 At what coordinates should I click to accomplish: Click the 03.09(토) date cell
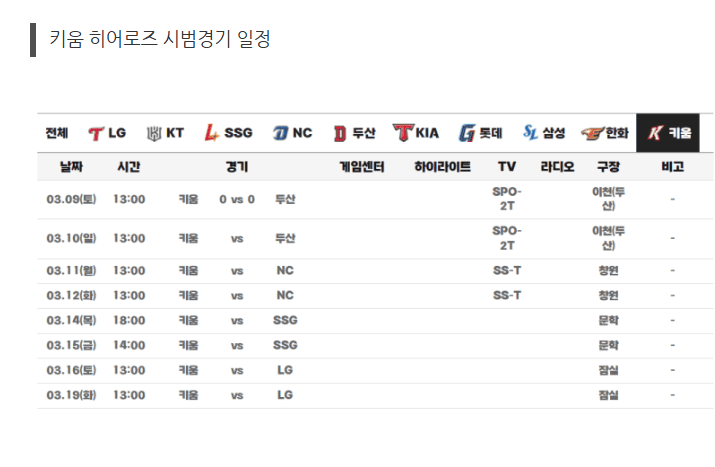71,199
